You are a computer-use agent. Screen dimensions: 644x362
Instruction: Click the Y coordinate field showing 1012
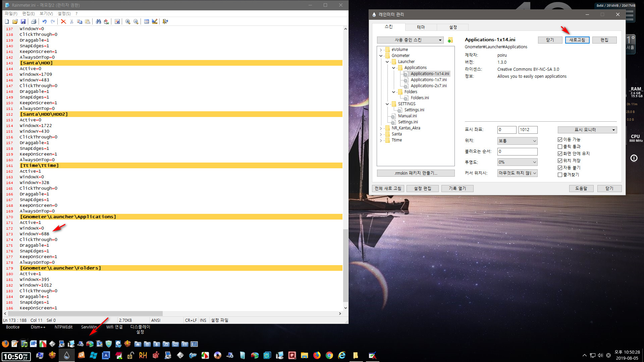528,130
